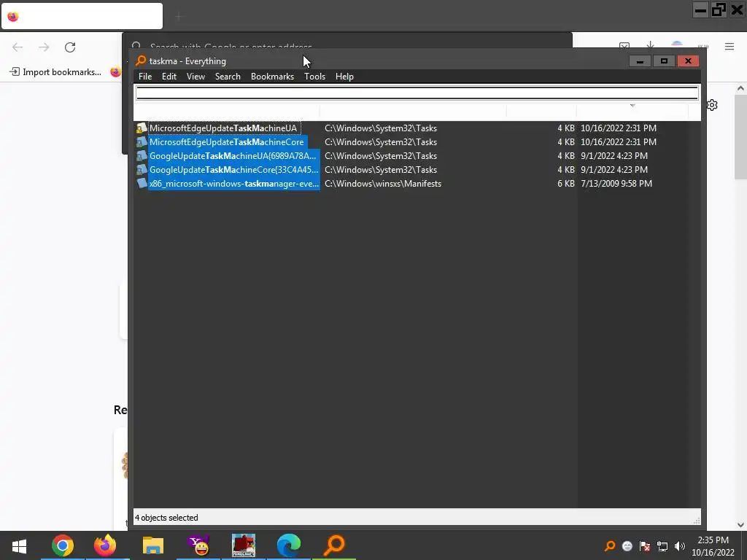
Task: Open the Edit menu in Everything
Action: point(169,76)
